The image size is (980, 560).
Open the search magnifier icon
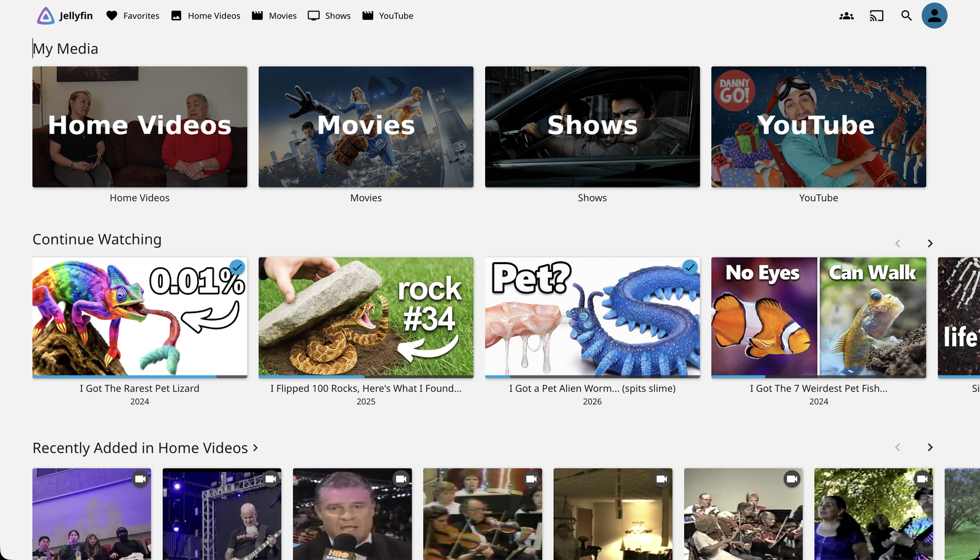907,16
